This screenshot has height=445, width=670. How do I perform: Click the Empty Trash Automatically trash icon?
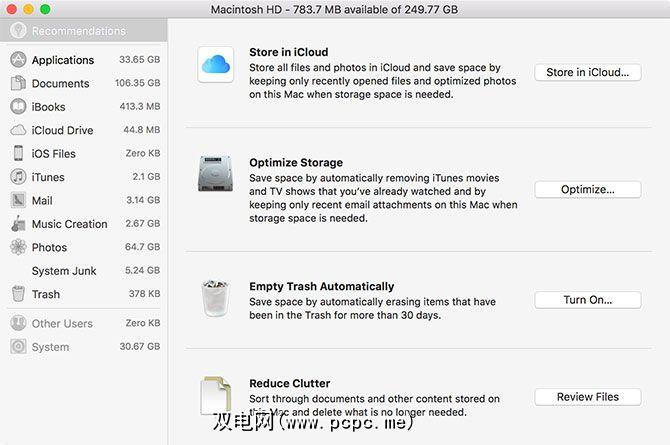coord(215,298)
